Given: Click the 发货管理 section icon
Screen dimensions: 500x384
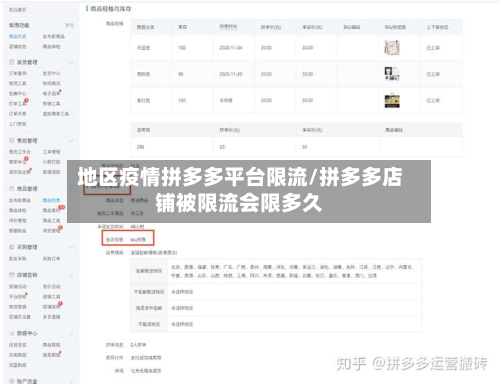Looking at the screenshot, I should point(12,62).
